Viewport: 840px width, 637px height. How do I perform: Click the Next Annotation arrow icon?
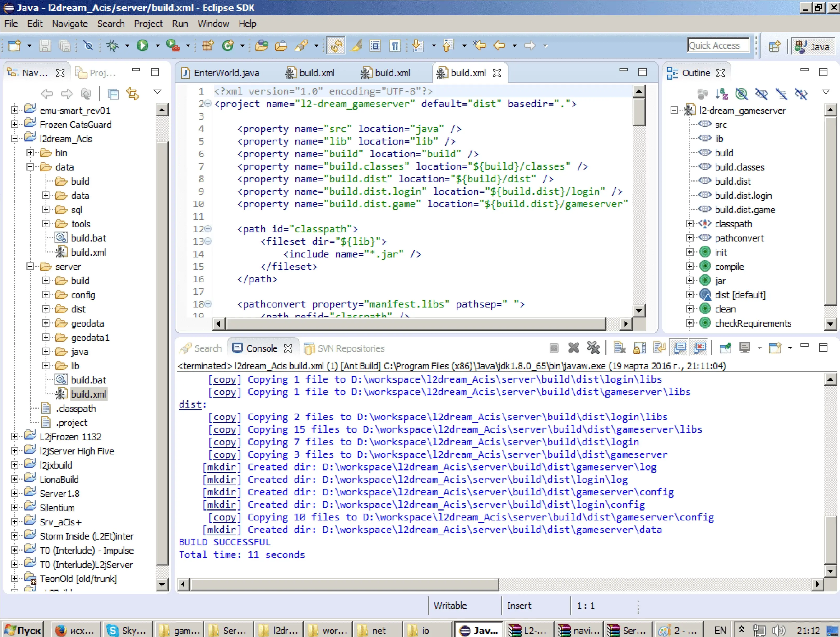418,46
